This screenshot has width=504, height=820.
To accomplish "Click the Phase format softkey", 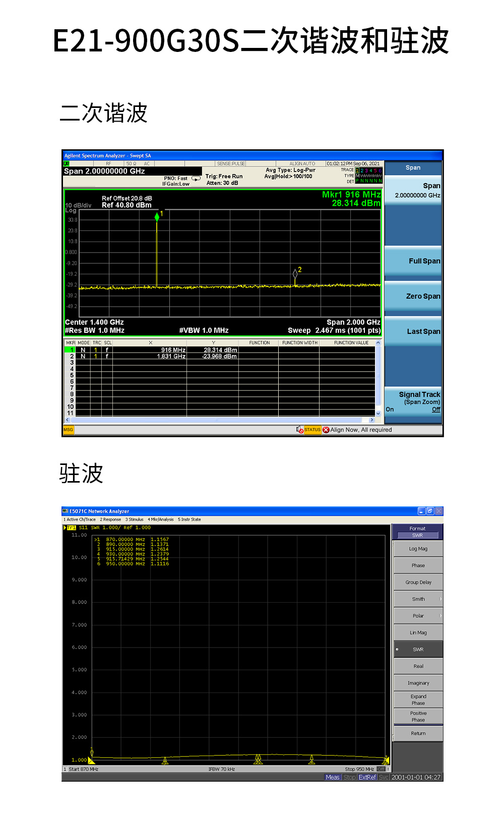I will tap(418, 565).
